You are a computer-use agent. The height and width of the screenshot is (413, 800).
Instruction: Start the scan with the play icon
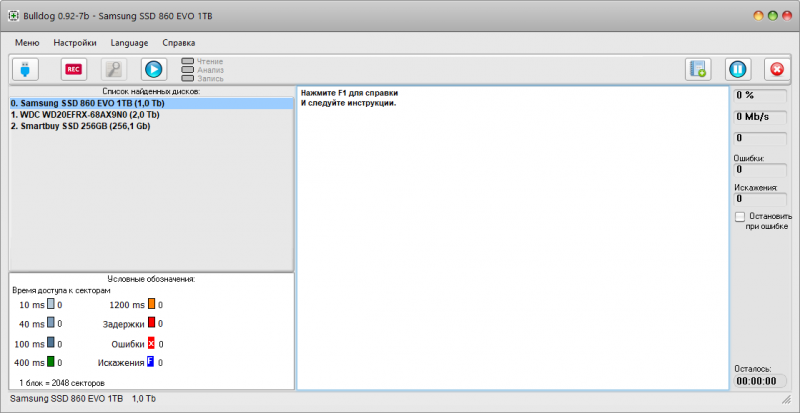tap(154, 69)
